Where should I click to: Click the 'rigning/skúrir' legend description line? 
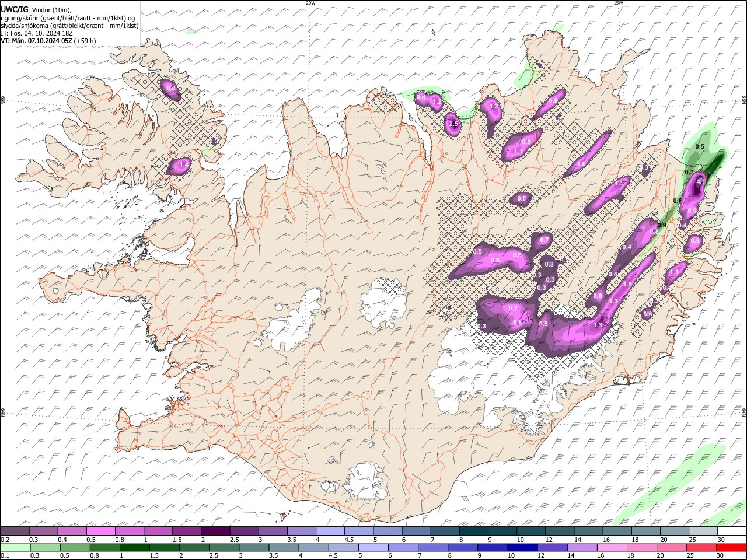68,18
